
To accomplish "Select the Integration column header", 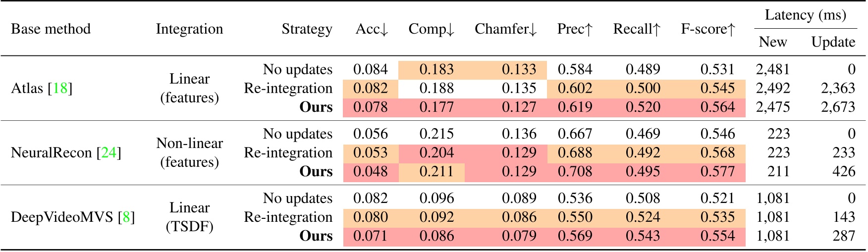I will 189,29.
